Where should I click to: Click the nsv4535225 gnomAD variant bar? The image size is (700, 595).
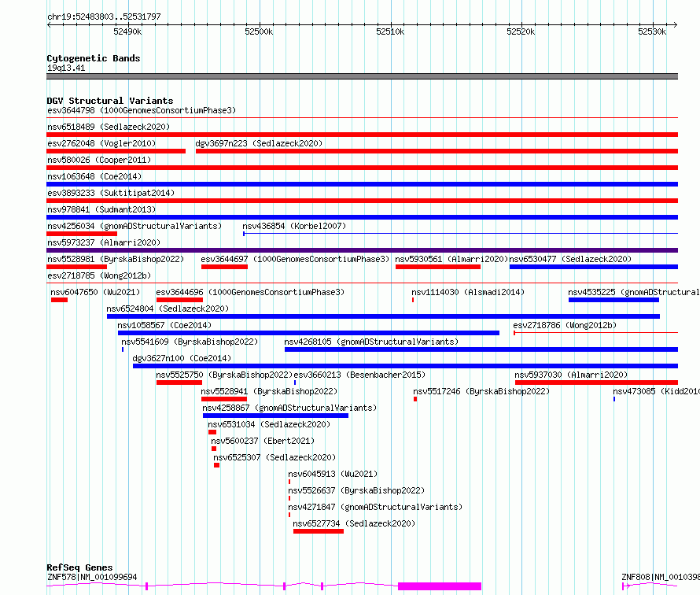[x=613, y=300]
